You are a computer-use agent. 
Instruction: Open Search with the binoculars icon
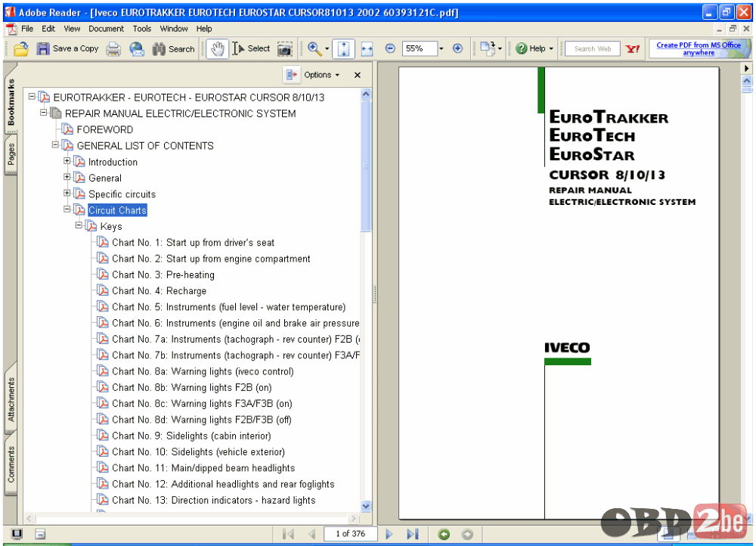click(159, 48)
